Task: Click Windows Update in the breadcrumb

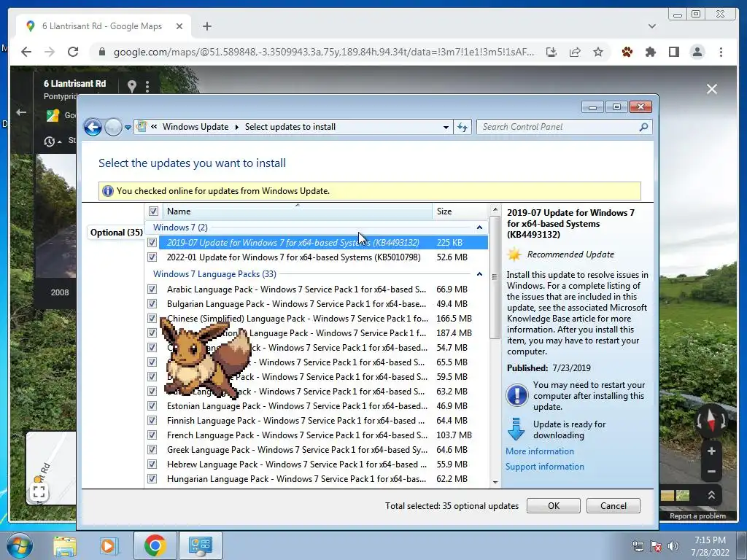Action: (196, 127)
